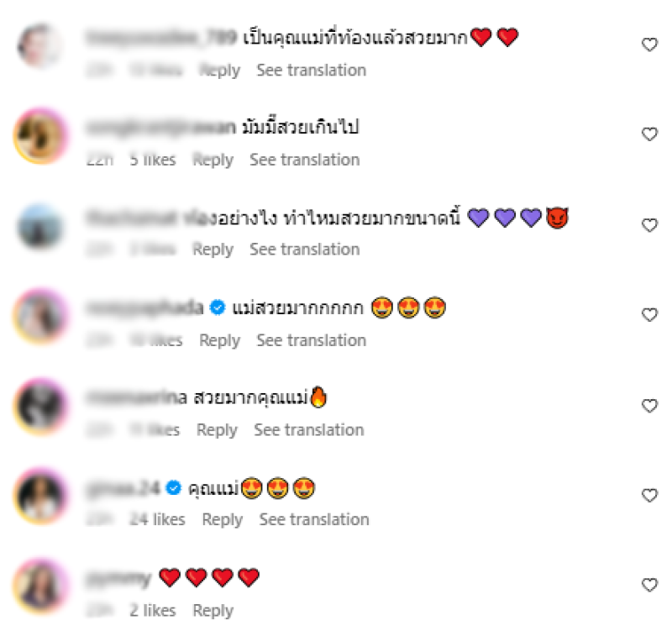Open avatar of the fire emoji commenter

click(x=40, y=406)
